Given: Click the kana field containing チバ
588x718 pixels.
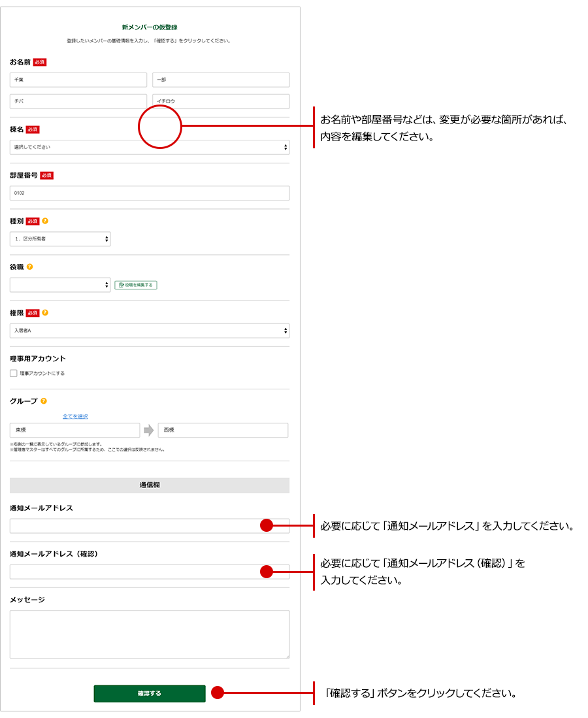Looking at the screenshot, I should click(x=78, y=101).
